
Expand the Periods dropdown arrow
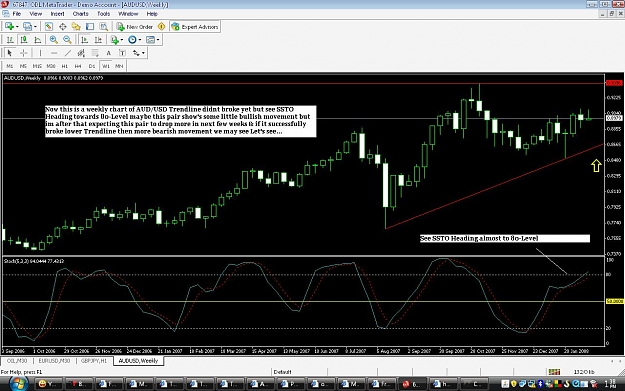140,40
